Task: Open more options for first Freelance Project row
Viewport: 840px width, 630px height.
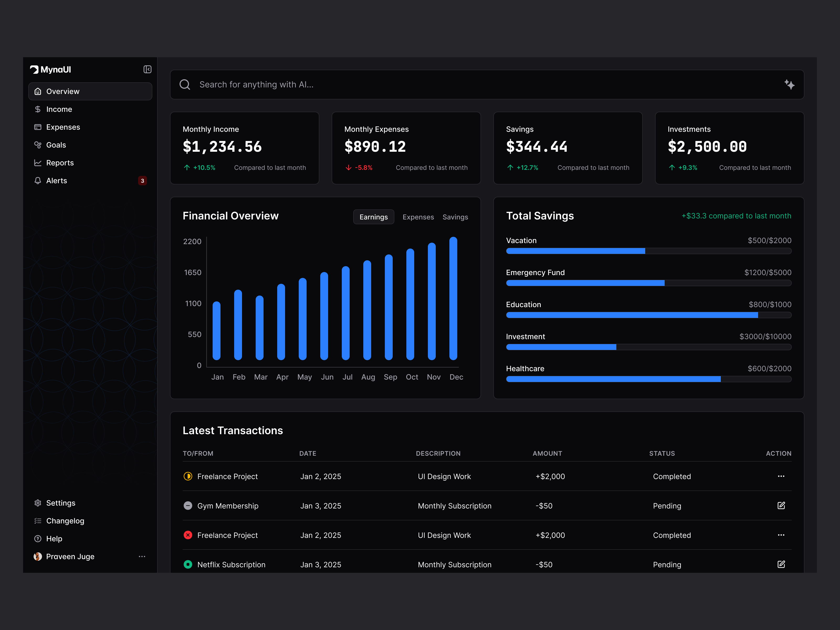Action: point(781,476)
